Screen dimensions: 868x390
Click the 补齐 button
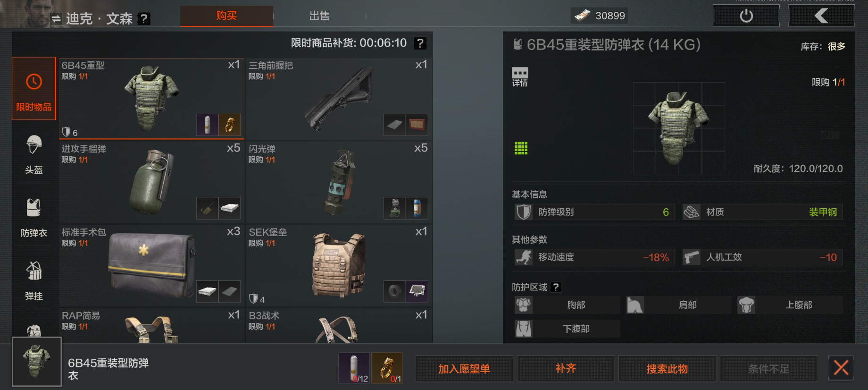[566, 369]
